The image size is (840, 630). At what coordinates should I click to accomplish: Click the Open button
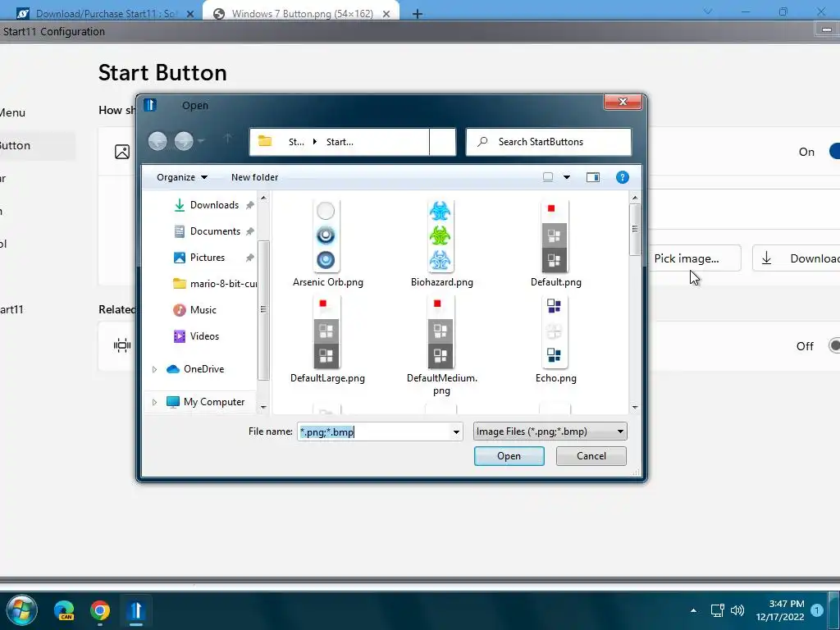509,456
